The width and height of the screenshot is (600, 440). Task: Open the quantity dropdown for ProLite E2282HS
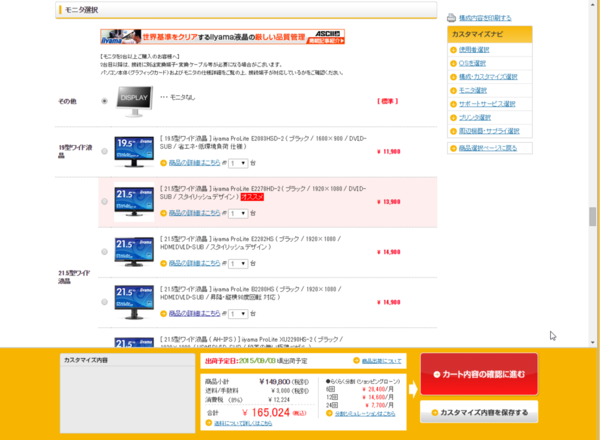[238, 264]
